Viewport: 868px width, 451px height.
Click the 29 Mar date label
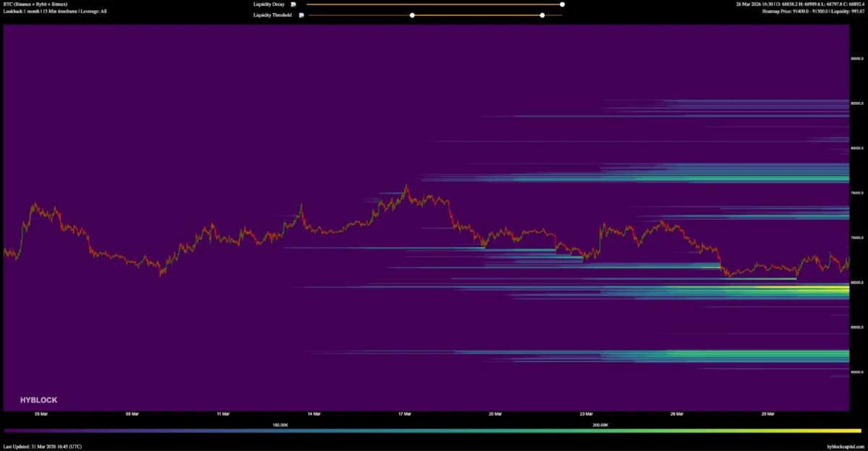768,414
